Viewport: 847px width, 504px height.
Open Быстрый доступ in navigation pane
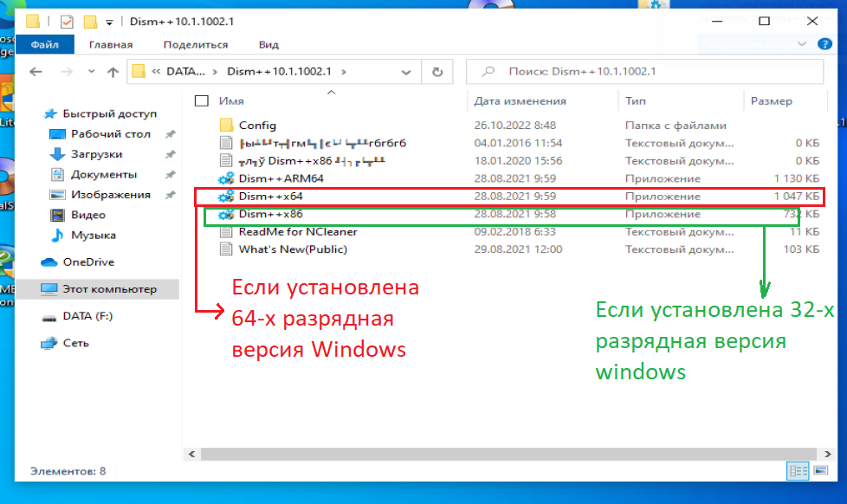pos(110,113)
